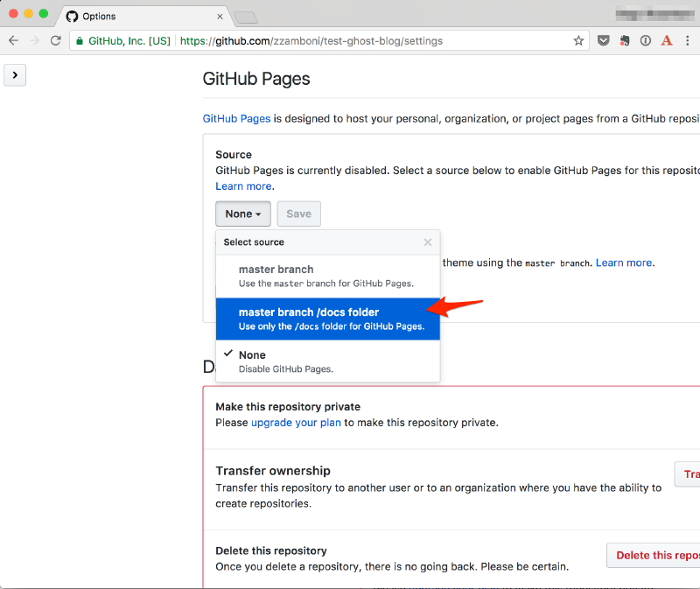Reload the page with the refresh icon
Screen dimensions: 700x589
(x=56, y=41)
